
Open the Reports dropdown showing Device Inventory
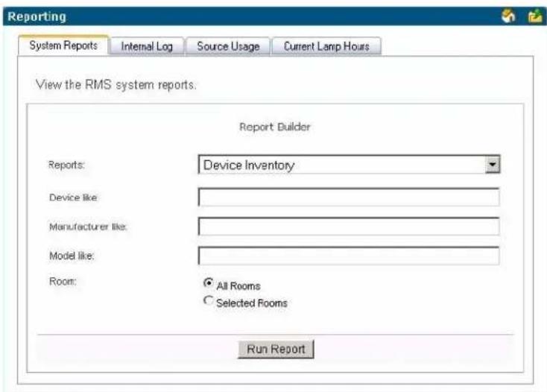[x=349, y=165]
